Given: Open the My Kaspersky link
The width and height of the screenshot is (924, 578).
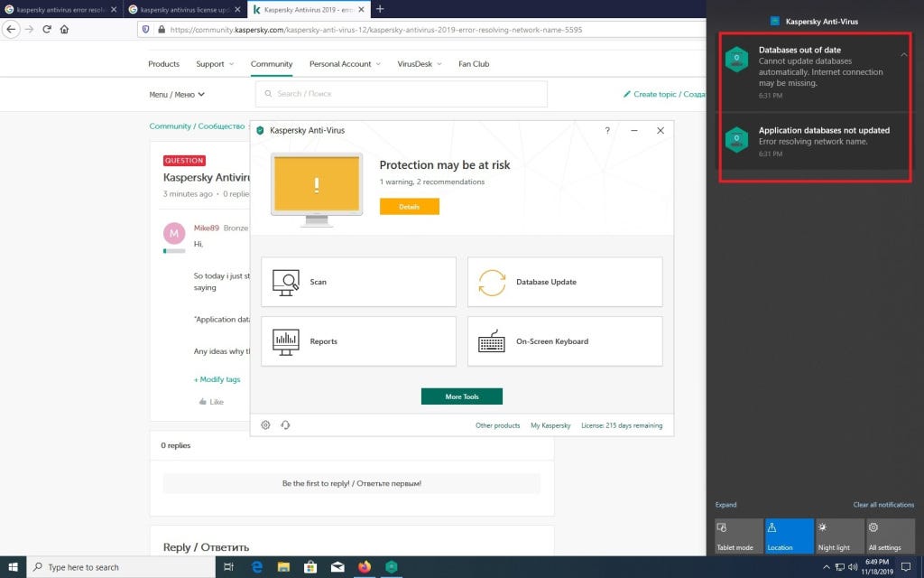Looking at the screenshot, I should click(550, 425).
